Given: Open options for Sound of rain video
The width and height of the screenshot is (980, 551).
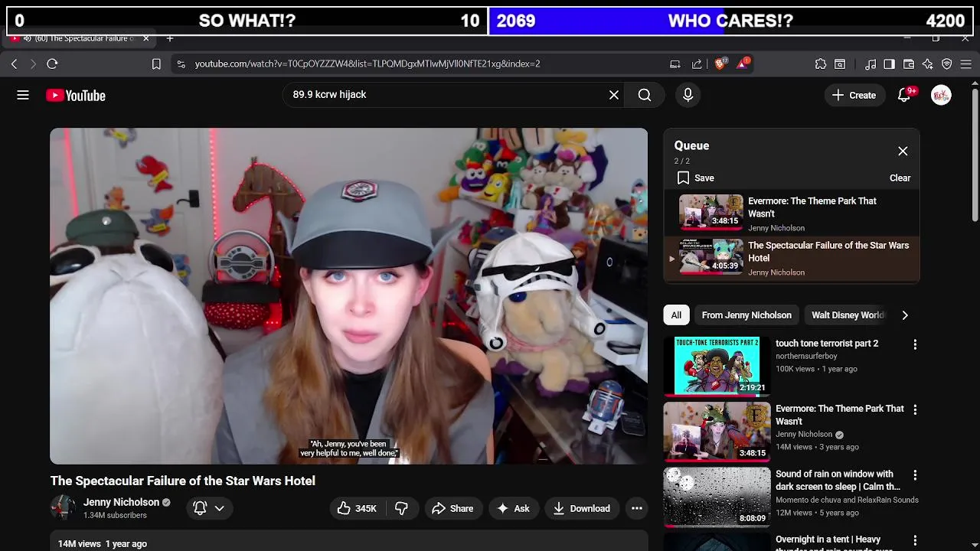Looking at the screenshot, I should (x=915, y=475).
